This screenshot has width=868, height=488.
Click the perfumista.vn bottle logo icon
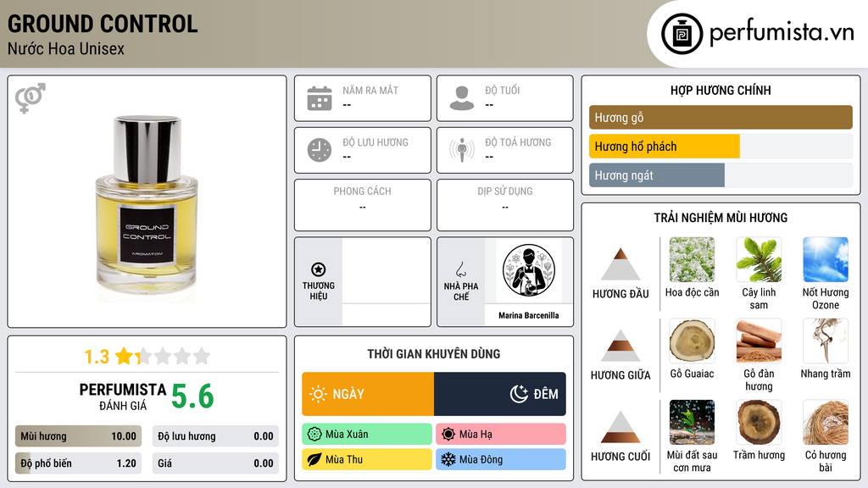[682, 34]
